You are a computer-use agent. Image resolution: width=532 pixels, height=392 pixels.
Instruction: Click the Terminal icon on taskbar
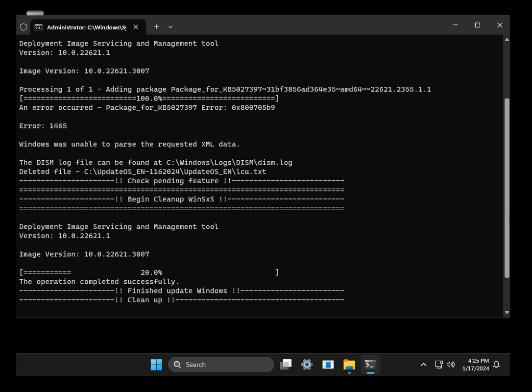click(370, 365)
